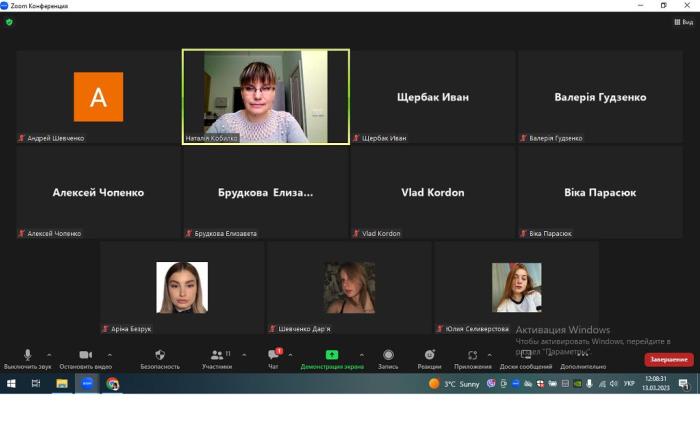Expand audio options arrow next to microphone

coord(50,355)
